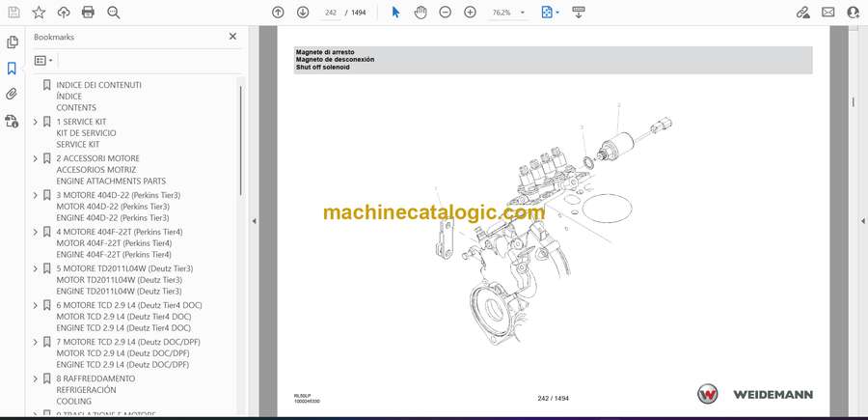Image resolution: width=868 pixels, height=420 pixels.
Task: Send the file by email icon
Action: coord(828,13)
